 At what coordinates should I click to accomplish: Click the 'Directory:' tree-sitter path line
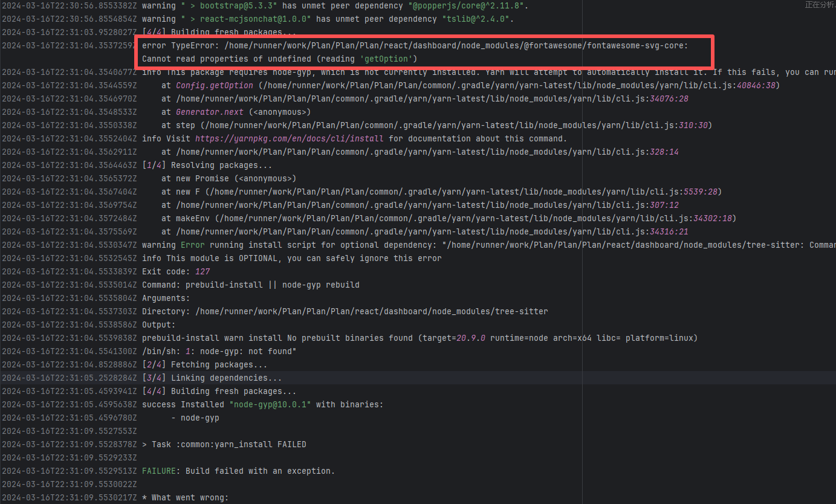[x=345, y=311]
